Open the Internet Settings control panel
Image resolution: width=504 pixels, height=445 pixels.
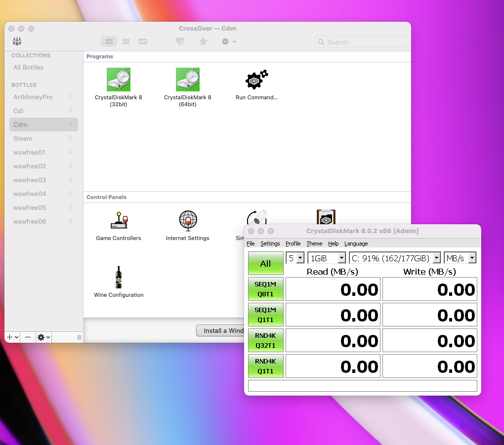coord(188,221)
